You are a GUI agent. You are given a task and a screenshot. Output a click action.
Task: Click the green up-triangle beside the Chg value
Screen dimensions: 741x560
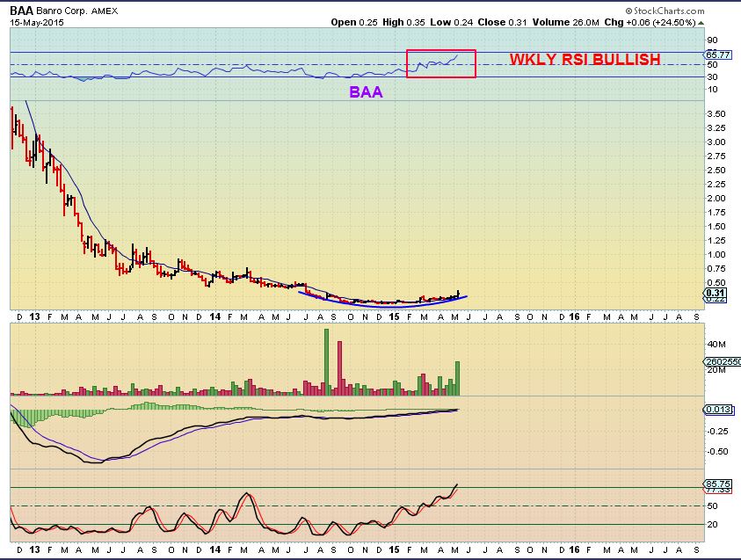[x=701, y=23]
